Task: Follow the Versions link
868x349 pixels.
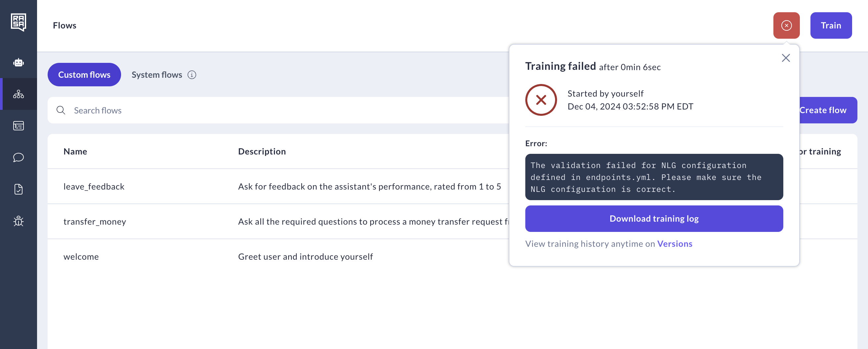Action: [x=674, y=243]
